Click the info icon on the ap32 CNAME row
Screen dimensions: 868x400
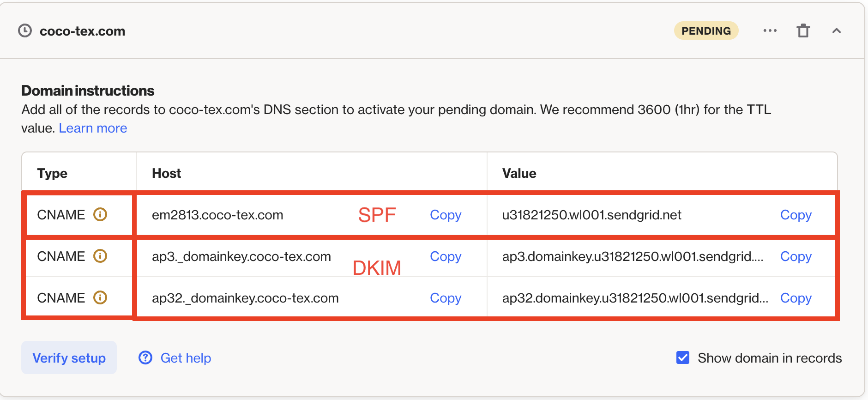pos(101,297)
